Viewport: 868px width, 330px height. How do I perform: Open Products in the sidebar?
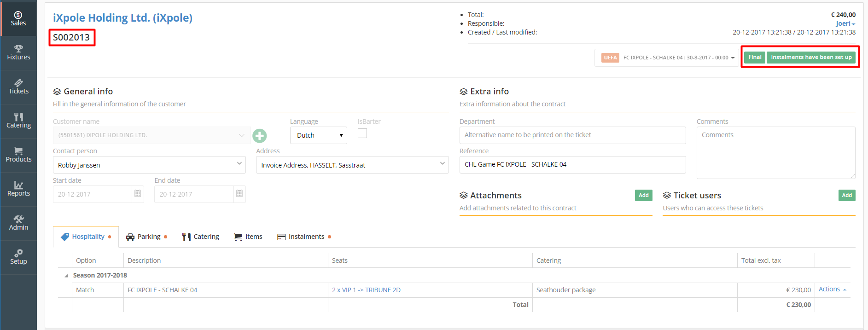tap(18, 155)
